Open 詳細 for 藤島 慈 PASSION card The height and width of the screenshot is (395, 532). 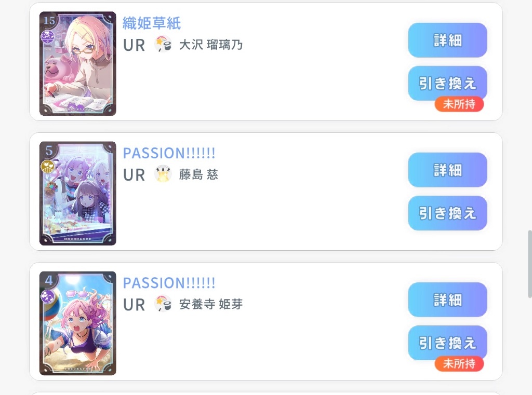click(447, 170)
